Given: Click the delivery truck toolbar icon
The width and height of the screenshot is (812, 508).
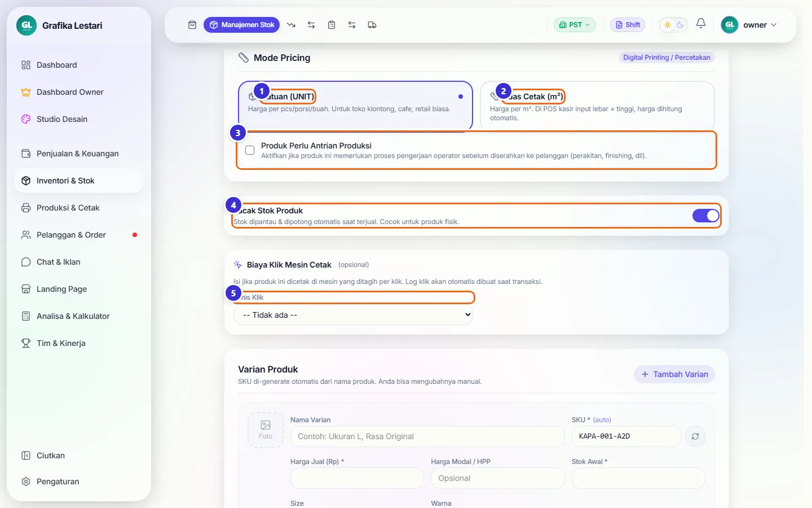Looking at the screenshot, I should click(x=372, y=25).
